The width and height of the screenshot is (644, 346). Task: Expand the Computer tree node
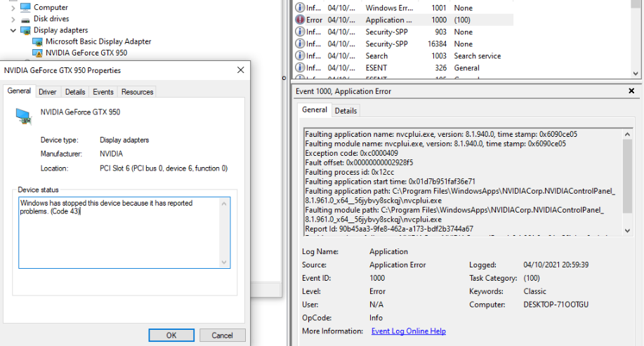point(13,8)
